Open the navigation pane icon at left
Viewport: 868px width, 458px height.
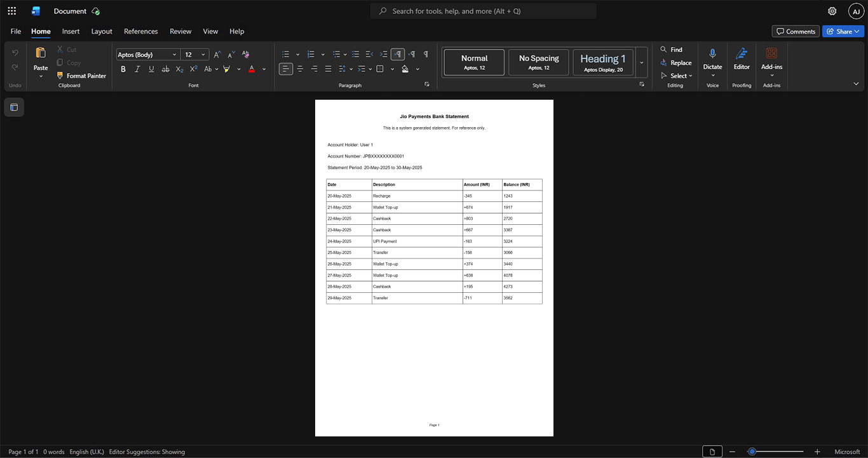pyautogui.click(x=14, y=107)
